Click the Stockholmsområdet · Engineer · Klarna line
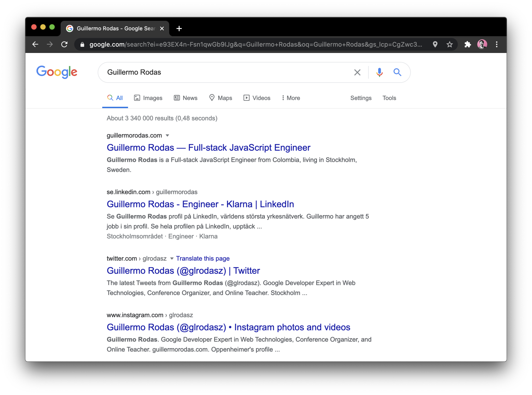This screenshot has width=532, height=395. tap(162, 236)
